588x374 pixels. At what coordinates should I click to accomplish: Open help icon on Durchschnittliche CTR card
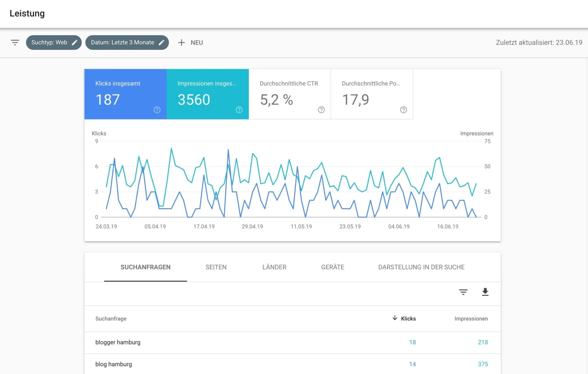point(321,109)
